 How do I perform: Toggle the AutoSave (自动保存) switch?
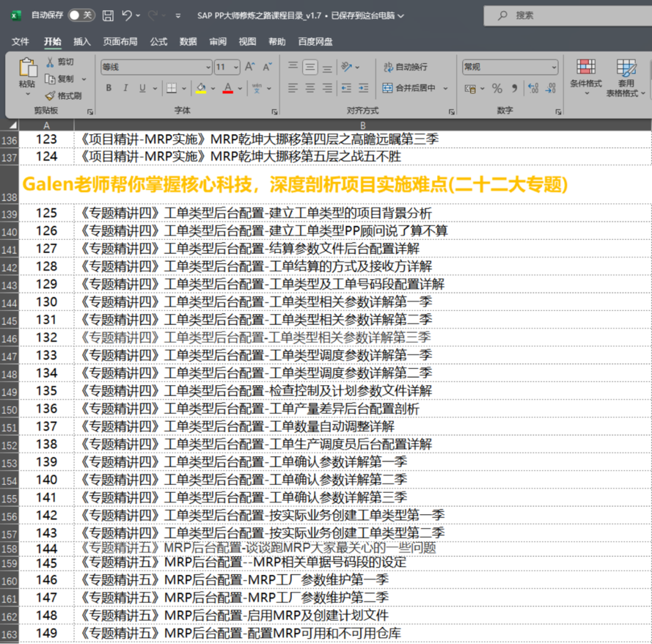click(81, 15)
